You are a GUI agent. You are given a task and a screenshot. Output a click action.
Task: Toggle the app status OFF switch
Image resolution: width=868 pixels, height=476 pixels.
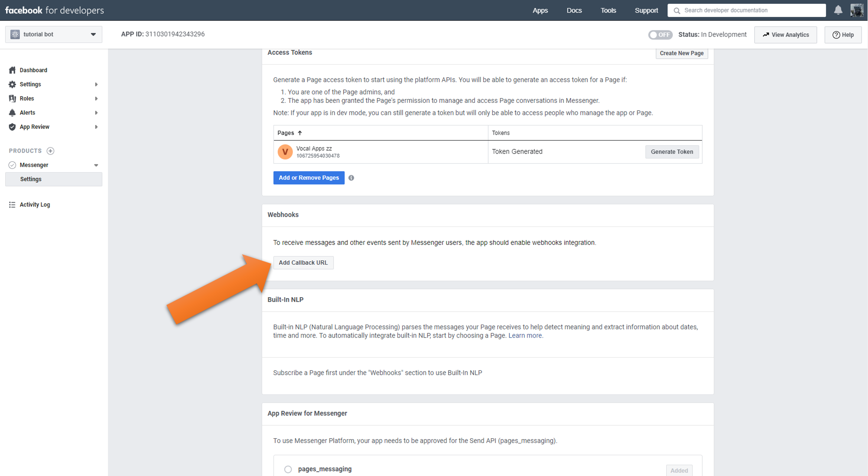tap(660, 35)
